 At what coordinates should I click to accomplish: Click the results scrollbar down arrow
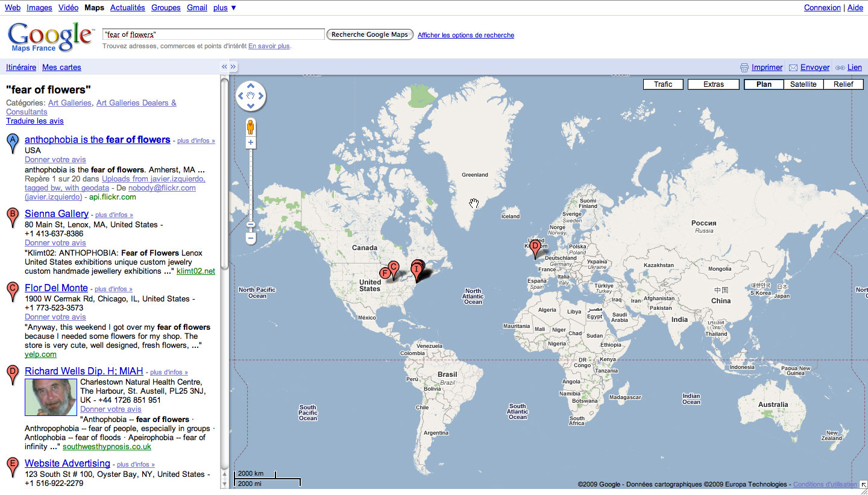tap(225, 484)
